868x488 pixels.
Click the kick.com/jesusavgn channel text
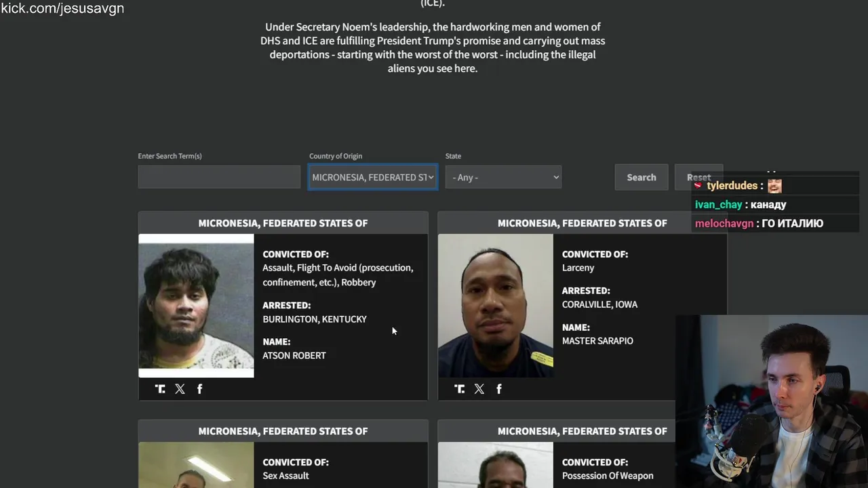tap(62, 9)
